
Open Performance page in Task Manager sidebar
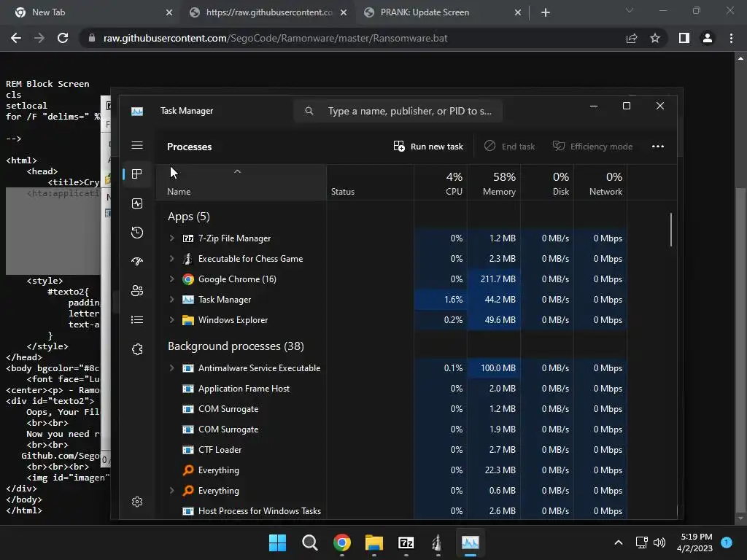[137, 204]
